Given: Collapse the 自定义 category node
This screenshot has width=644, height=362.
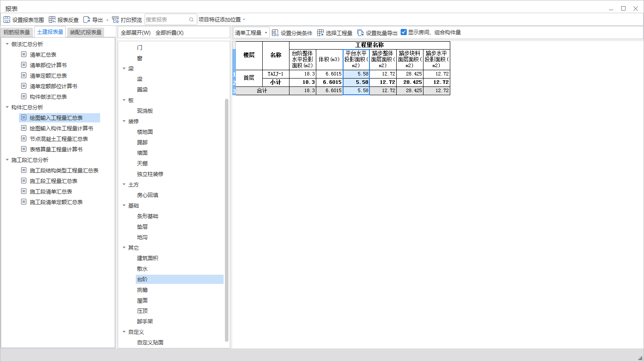Looking at the screenshot, I should coord(124,332).
